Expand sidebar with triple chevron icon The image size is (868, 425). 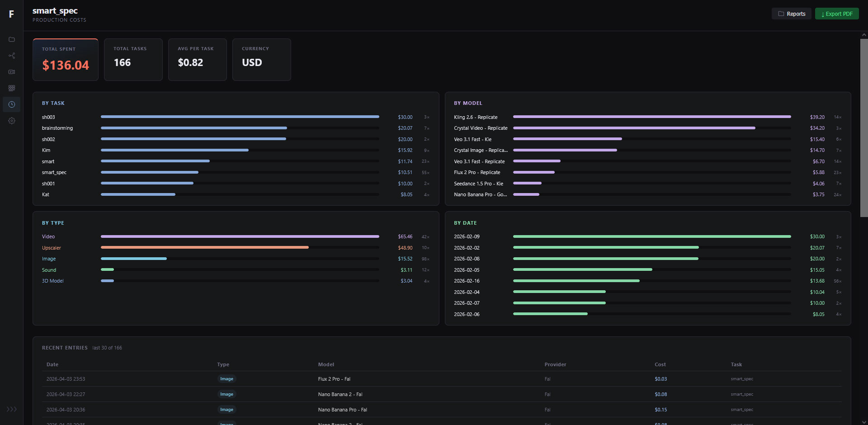pos(12,409)
